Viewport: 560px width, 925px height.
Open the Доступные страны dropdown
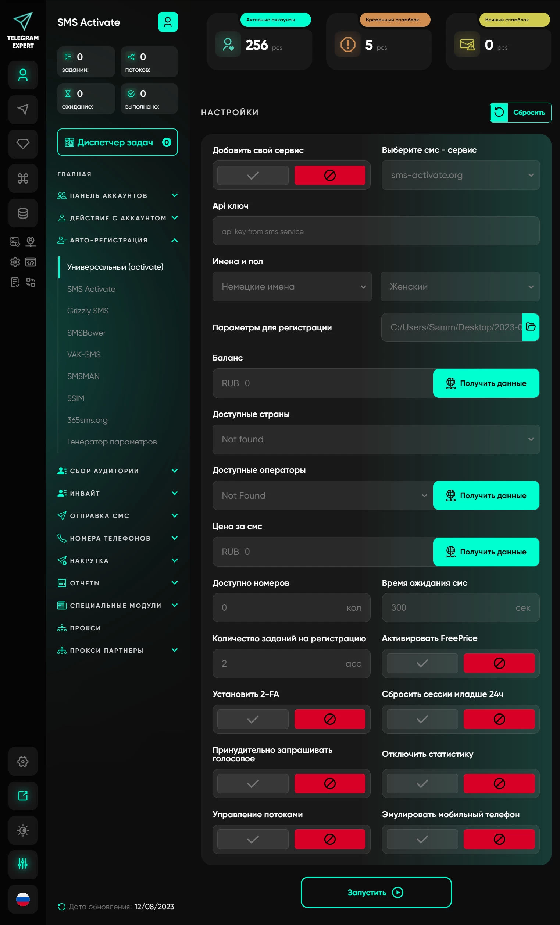[376, 439]
